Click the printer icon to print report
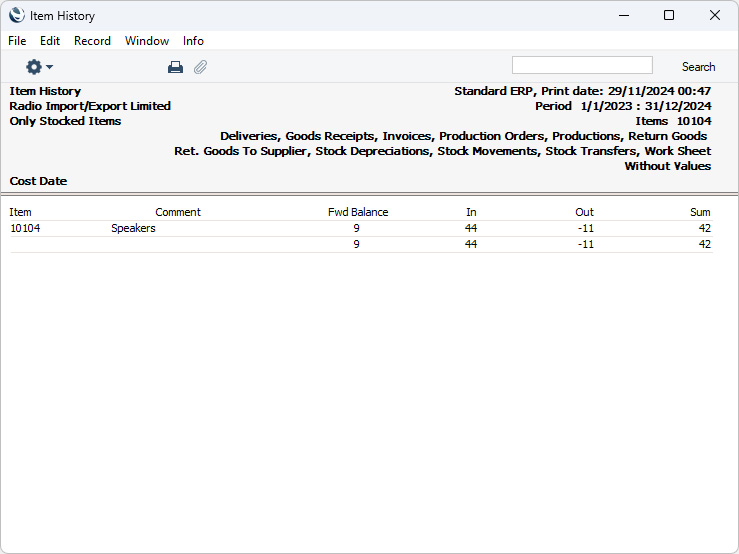Screen dimensions: 739x554 pyautogui.click(x=175, y=67)
